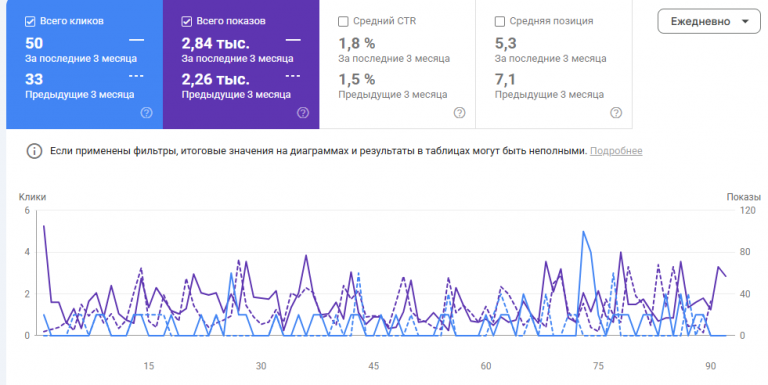768x385 pixels.
Task: Click the Показы axis label
Action: tap(743, 197)
